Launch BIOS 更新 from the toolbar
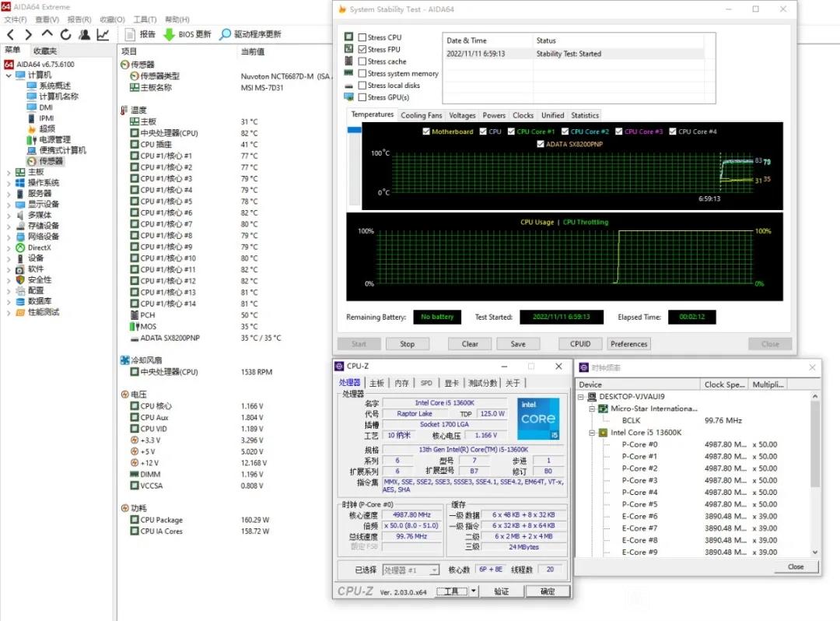The height and width of the screenshot is (621, 840). [x=187, y=34]
